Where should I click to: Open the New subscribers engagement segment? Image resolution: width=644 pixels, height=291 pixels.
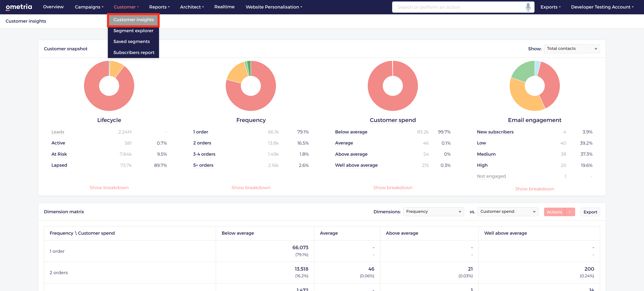click(495, 132)
